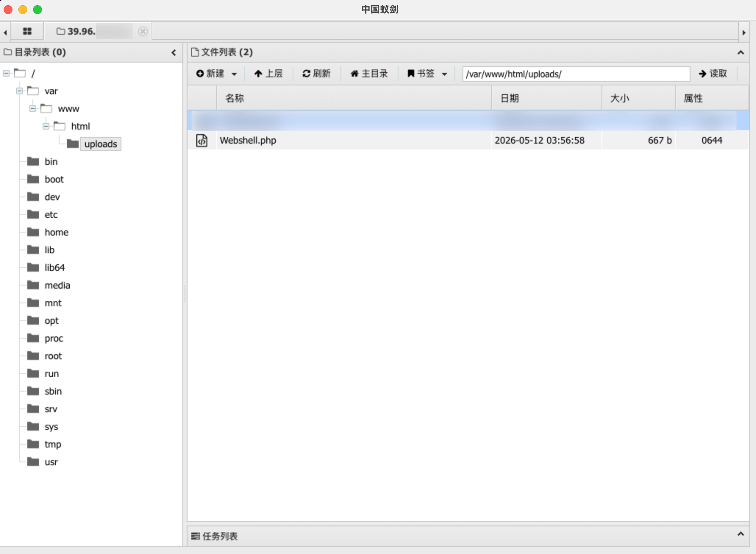Open the 新建 dropdown
Image resolution: width=756 pixels, height=554 pixels.
click(216, 74)
